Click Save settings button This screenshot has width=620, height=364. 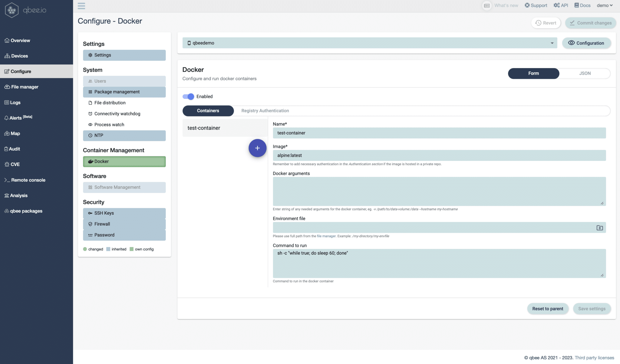coord(592,309)
